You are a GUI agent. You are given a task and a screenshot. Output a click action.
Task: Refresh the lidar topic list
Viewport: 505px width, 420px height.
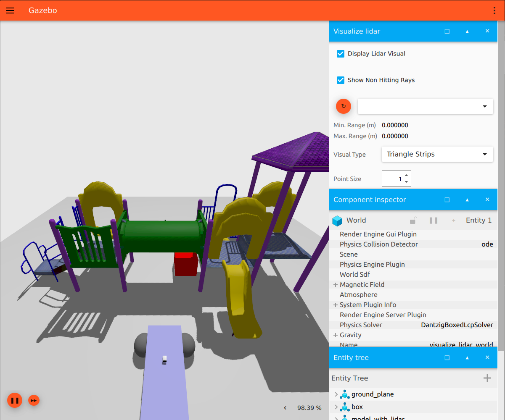344,106
